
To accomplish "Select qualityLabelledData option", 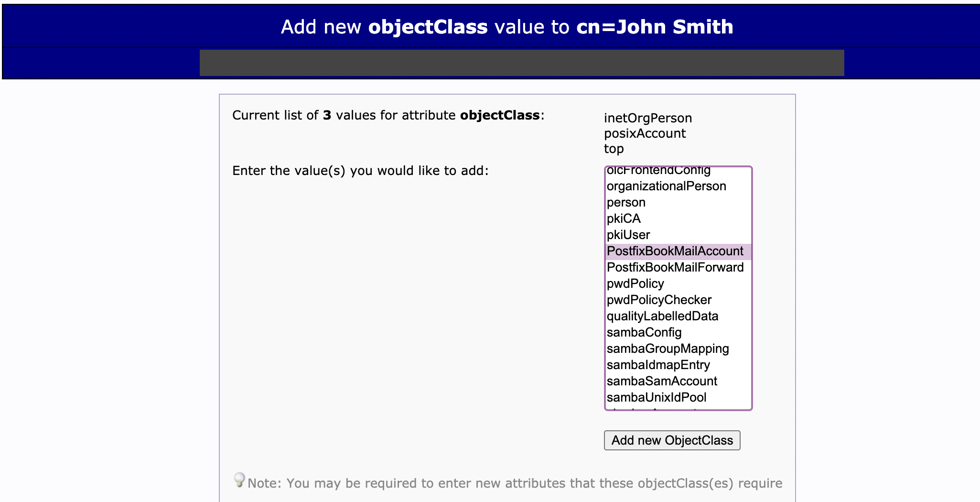I will coord(678,316).
